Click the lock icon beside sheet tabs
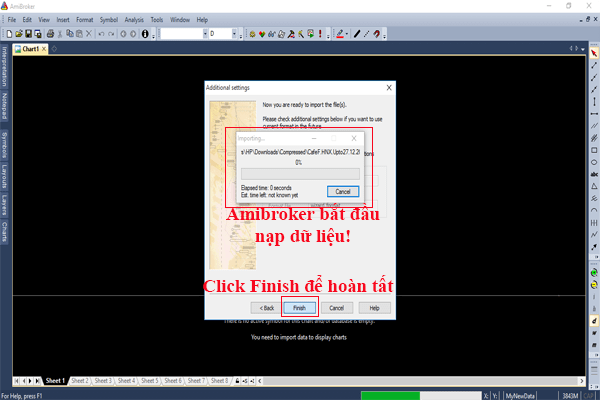 237,381
